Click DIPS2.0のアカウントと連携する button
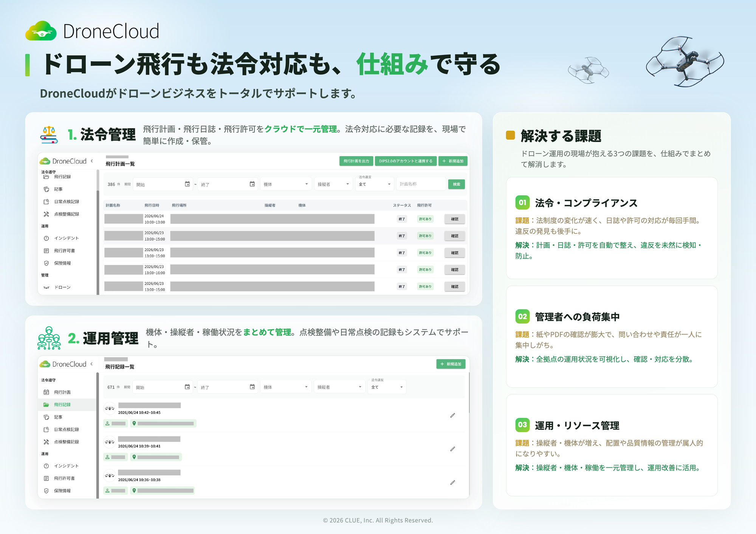Screen dimensions: 756x534 [x=406, y=161]
